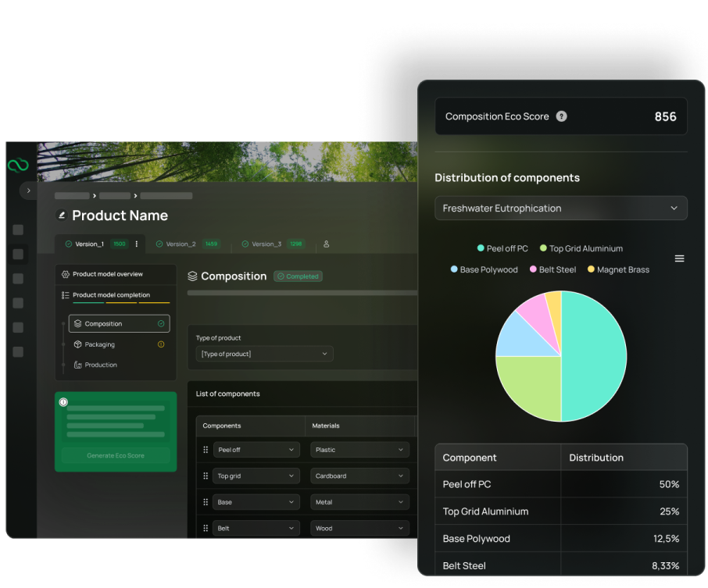Viewport: 708px width, 588px height.
Task: Open the chart hamburger menu icon
Action: click(x=679, y=258)
